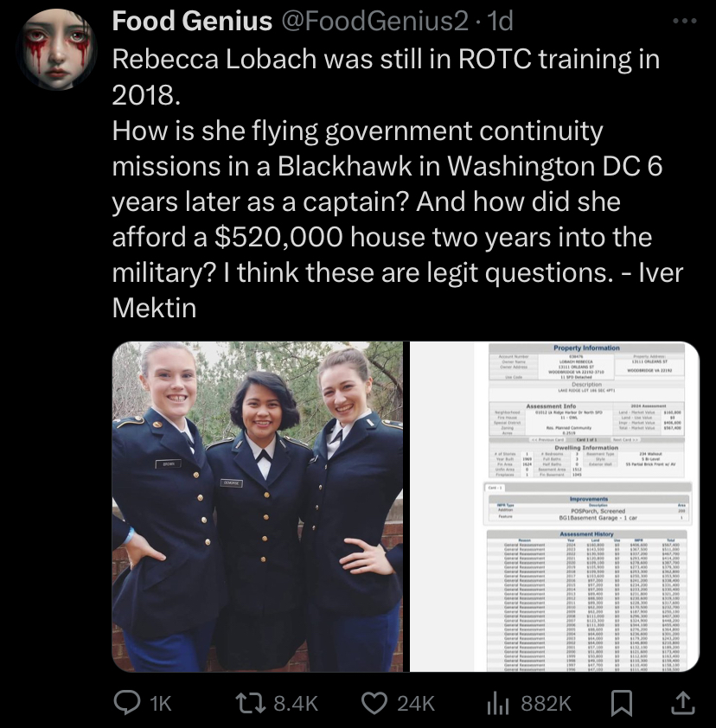Click the 8.4K reposts count
The image size is (716, 728).
pyautogui.click(x=296, y=704)
